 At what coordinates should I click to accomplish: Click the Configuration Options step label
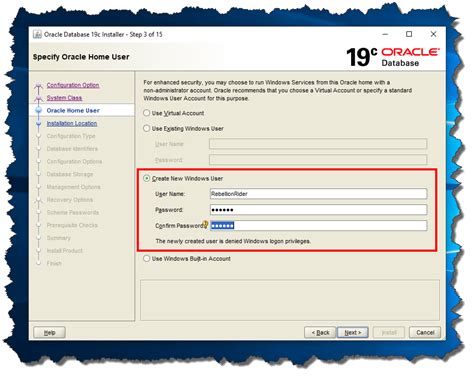[x=74, y=161]
